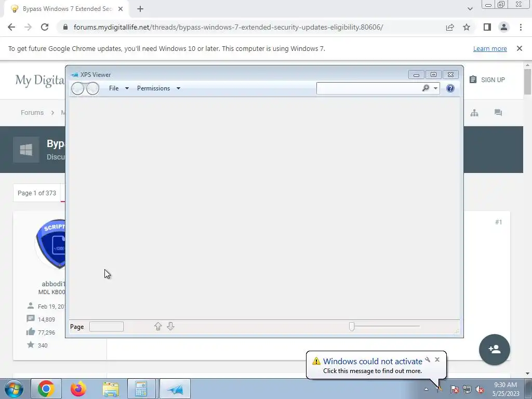Click the post number #1 link
Screen dimensions: 532x399
click(498, 222)
